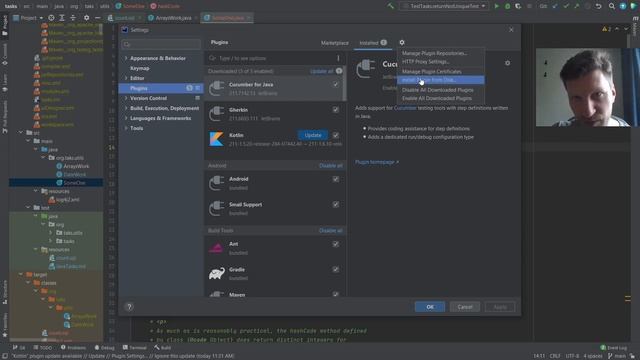Choose Install Plugin from Disk
This screenshot has width=640, height=360.
click(441, 80)
